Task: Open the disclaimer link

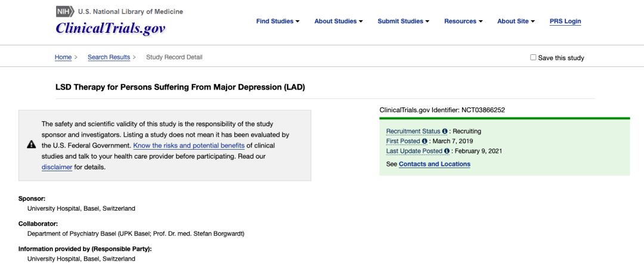Action: tap(57, 167)
